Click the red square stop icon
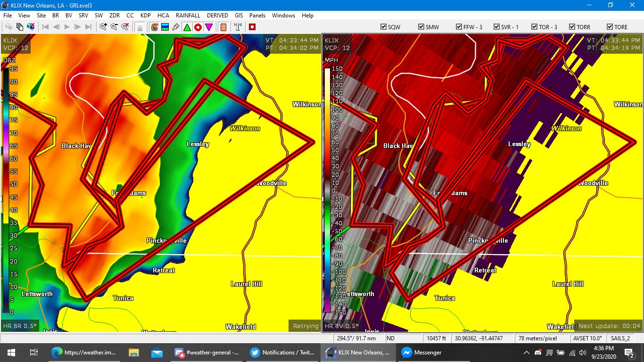The width and height of the screenshot is (644, 362). (x=252, y=27)
